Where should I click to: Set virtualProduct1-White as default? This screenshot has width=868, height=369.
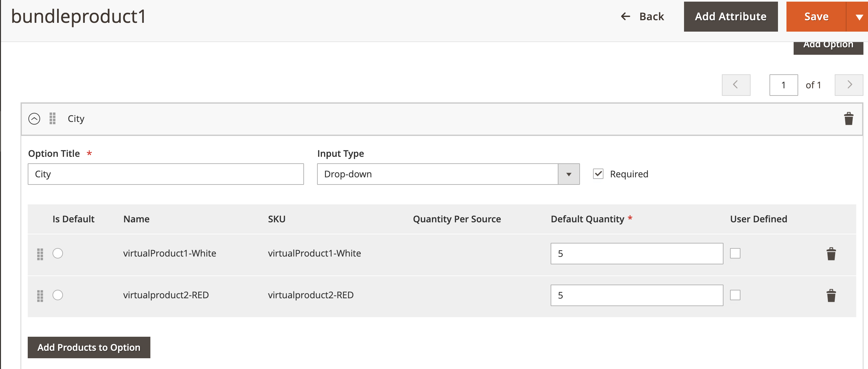[x=58, y=253]
